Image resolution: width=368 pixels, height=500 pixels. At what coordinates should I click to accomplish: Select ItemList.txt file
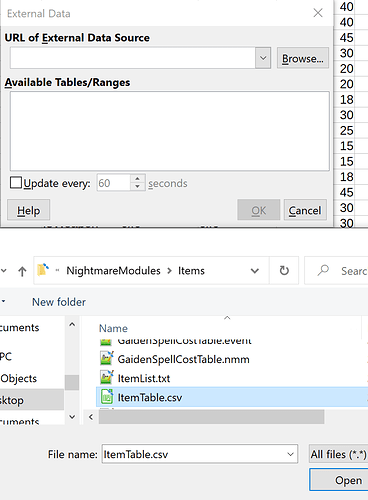tap(144, 378)
